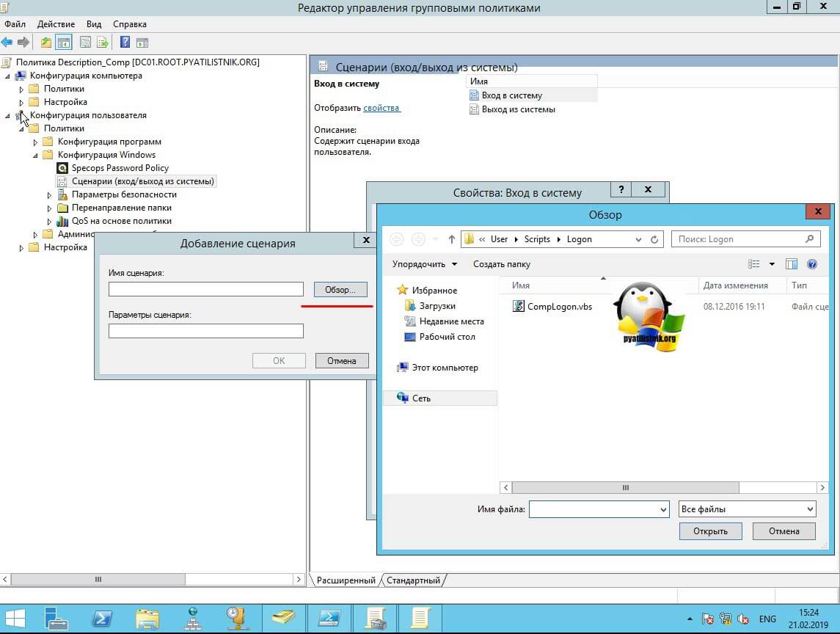Open Server Manager from the taskbar

click(x=56, y=617)
